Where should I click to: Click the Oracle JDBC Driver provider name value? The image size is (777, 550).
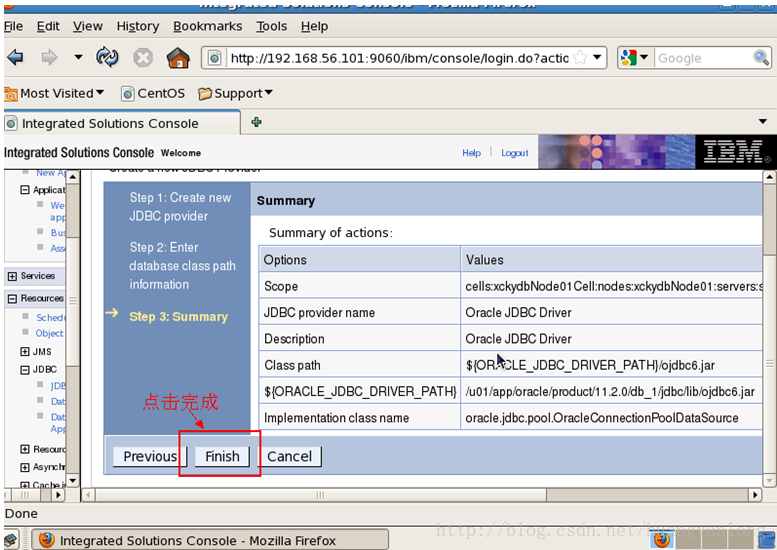click(x=518, y=313)
